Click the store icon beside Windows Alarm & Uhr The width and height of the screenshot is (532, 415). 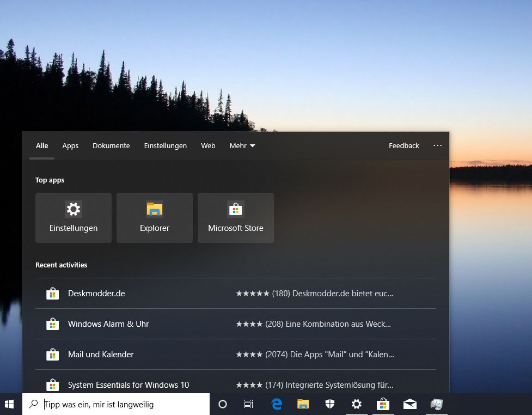click(x=53, y=324)
